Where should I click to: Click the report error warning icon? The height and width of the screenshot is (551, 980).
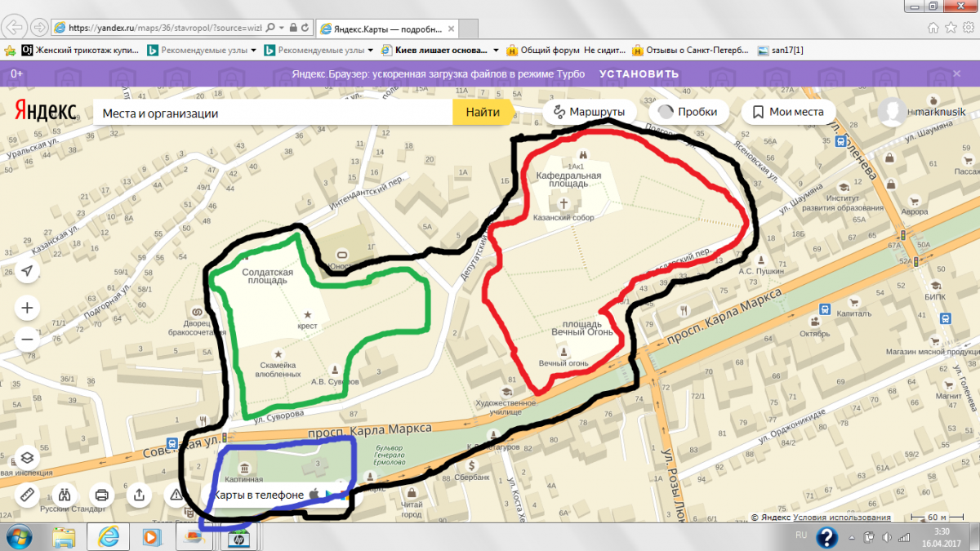point(176,494)
